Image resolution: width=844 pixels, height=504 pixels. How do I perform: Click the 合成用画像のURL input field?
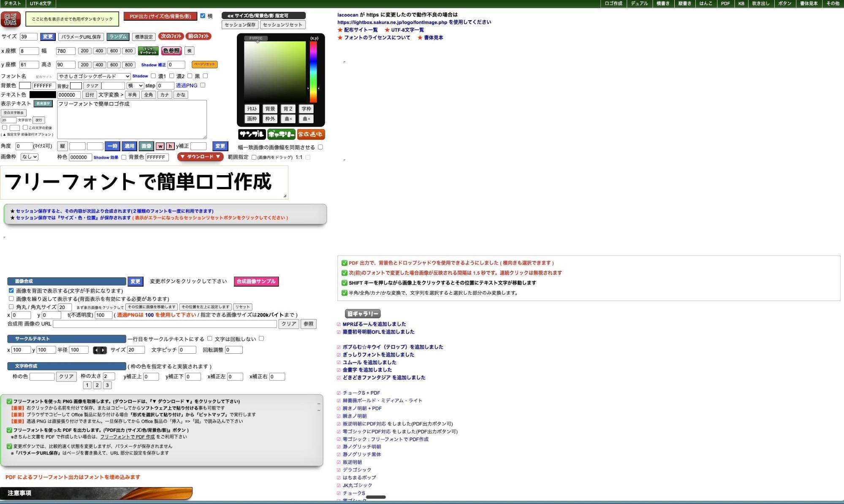(165, 324)
